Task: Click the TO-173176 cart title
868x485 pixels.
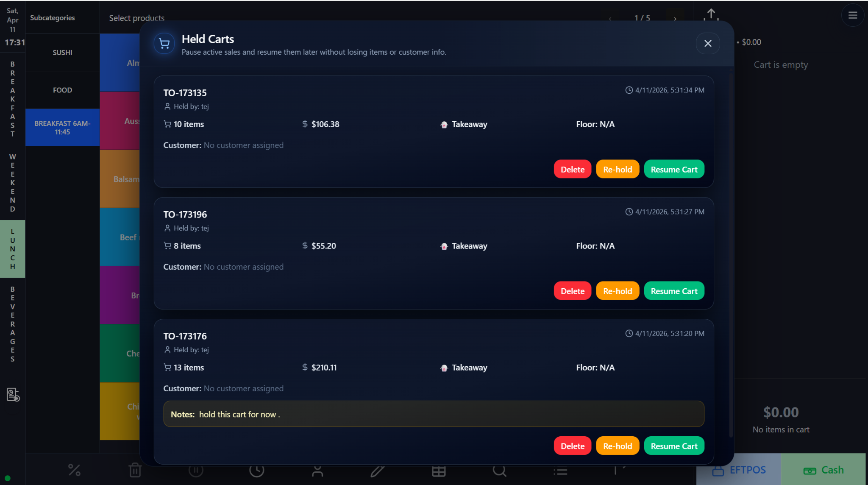Action: point(185,336)
